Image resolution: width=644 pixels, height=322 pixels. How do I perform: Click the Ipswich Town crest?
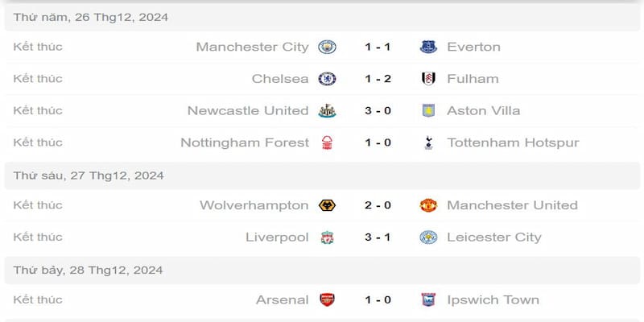pyautogui.click(x=428, y=300)
